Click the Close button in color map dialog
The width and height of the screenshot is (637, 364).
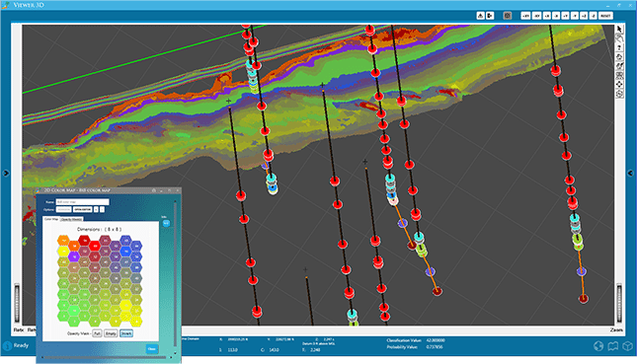point(152,349)
